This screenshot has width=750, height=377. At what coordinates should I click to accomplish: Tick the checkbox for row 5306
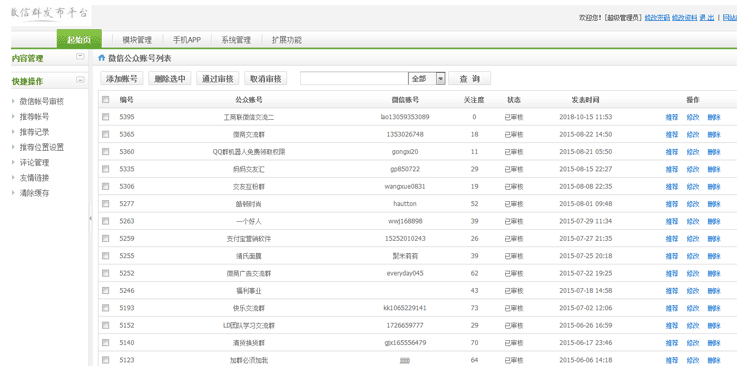tap(106, 187)
